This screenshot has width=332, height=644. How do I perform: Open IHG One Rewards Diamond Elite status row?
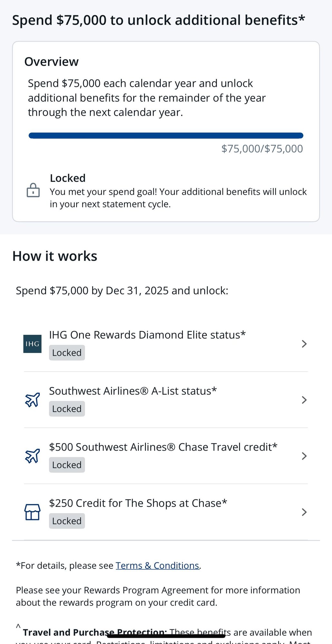147,335
